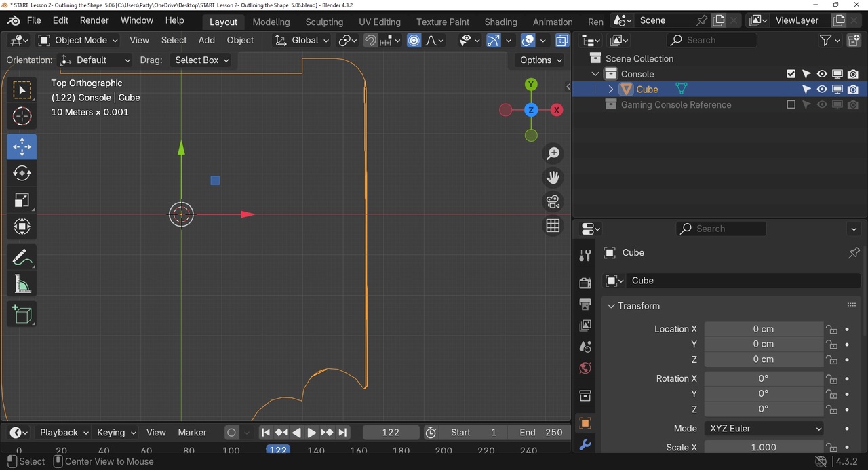Click the 3D Cursor tool
The height and width of the screenshot is (470, 868).
pyautogui.click(x=22, y=117)
